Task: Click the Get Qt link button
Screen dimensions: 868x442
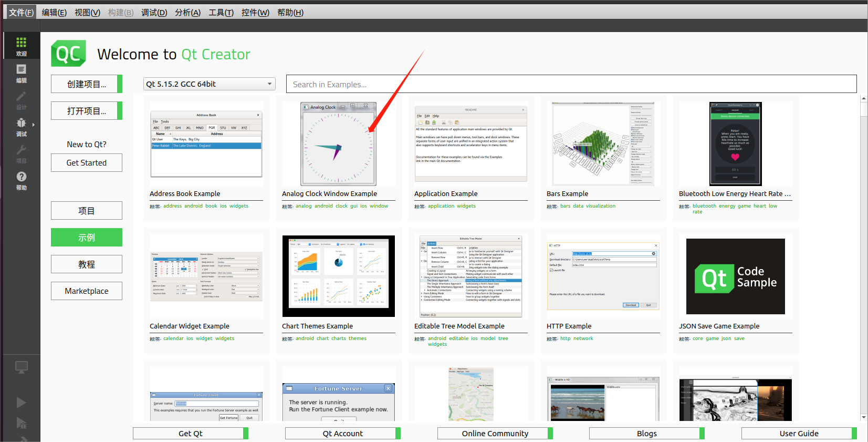Action: [191, 434]
